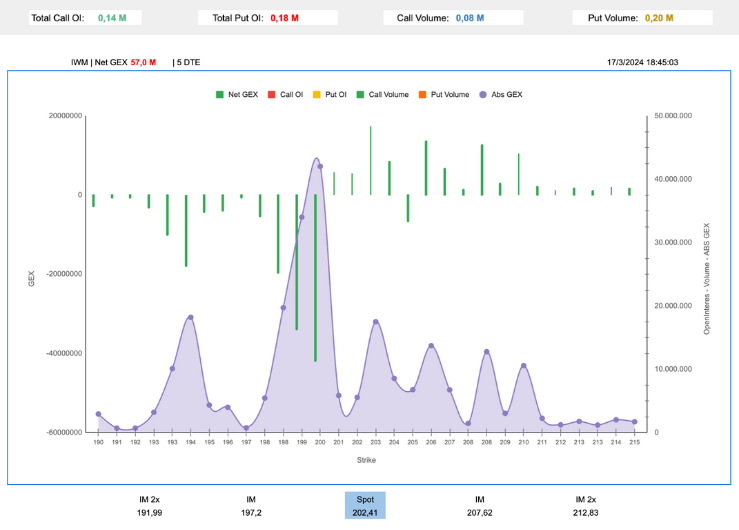Toggle the Put Volume legend series
Screen dimensions: 739x530
click(x=444, y=95)
